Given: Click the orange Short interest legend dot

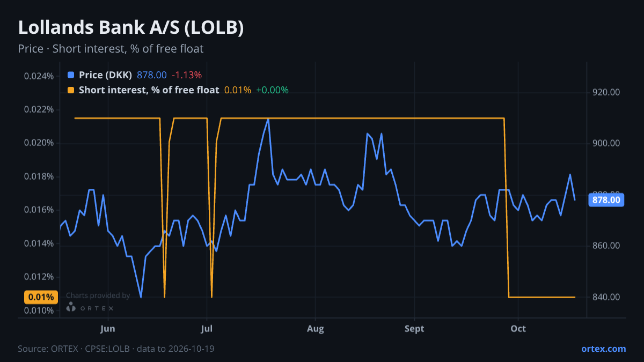Looking at the screenshot, I should click(71, 90).
